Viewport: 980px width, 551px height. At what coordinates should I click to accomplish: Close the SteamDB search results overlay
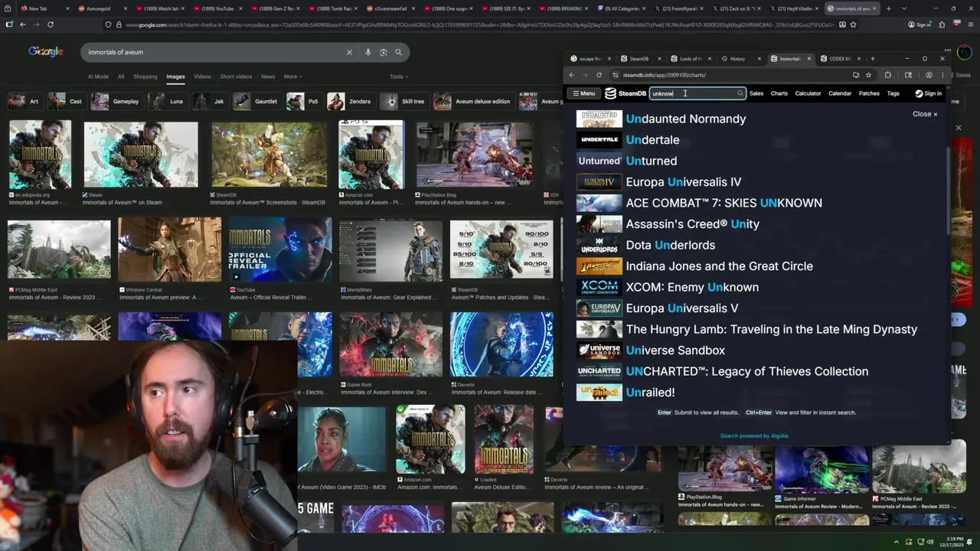coord(925,114)
